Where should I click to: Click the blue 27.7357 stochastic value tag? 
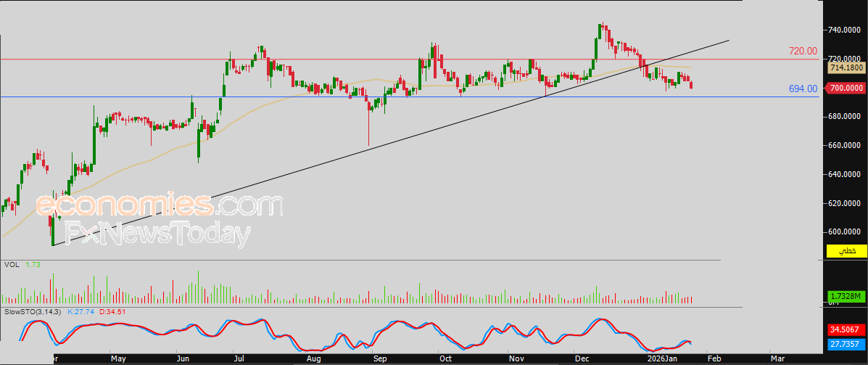(846, 344)
